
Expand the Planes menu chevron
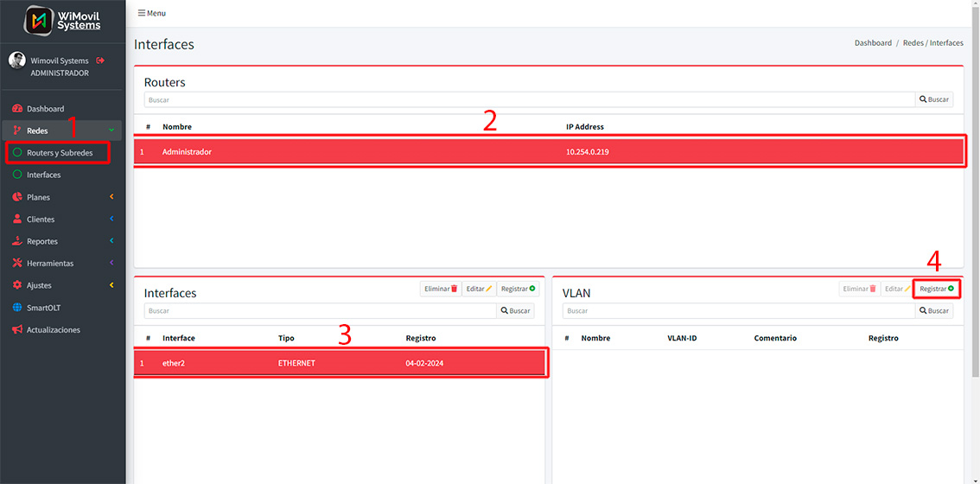coord(111,197)
